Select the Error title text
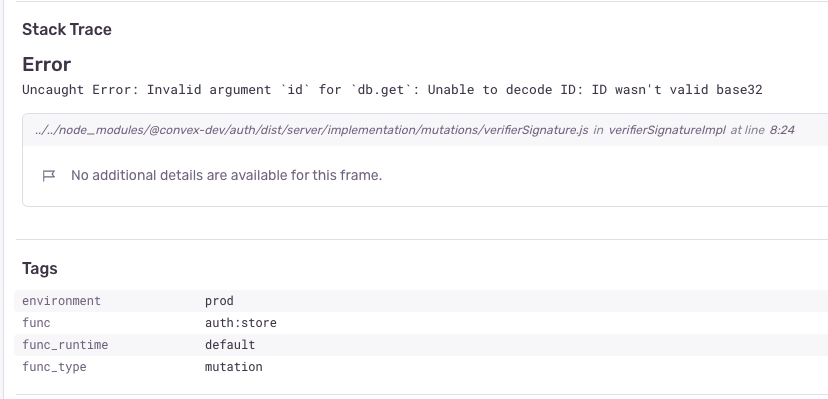The height and width of the screenshot is (399, 828). click(46, 64)
